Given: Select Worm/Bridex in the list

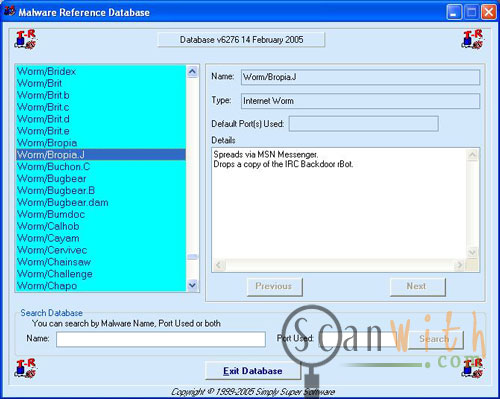Looking at the screenshot, I should click(x=101, y=71).
